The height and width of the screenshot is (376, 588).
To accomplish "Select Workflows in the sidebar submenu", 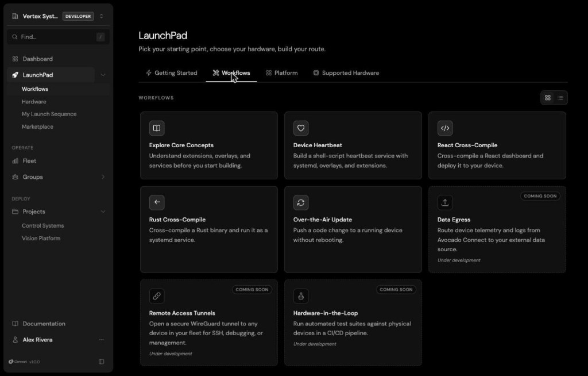I will [35, 89].
